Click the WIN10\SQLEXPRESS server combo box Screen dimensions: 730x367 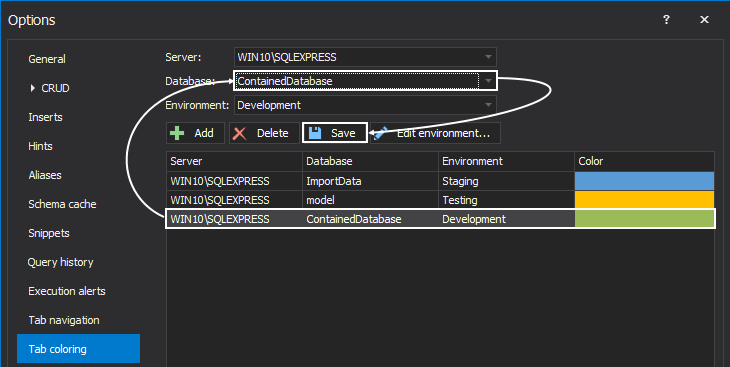click(365, 57)
